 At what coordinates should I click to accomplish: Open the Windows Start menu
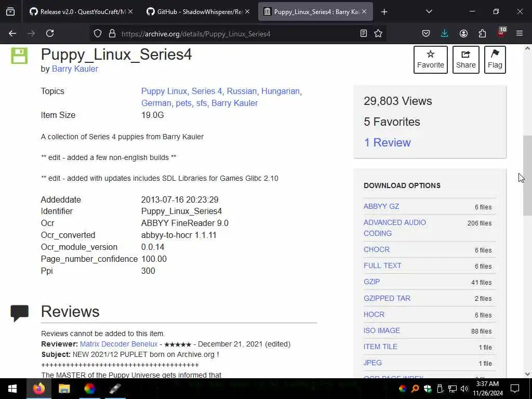click(x=12, y=389)
